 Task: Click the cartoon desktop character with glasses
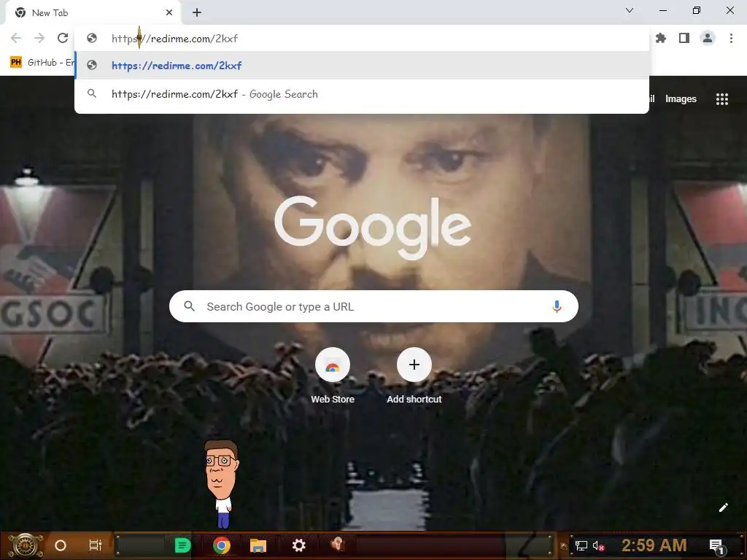point(222,484)
